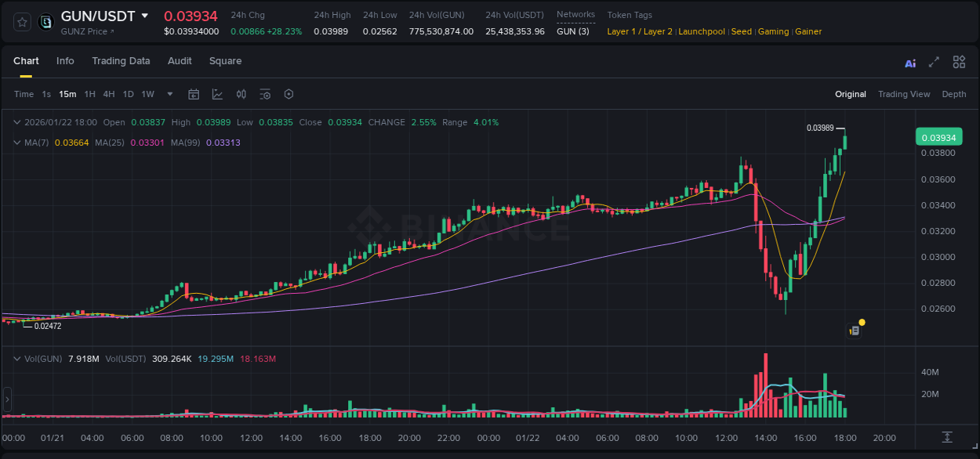Open the calendar date-range picker
The height and width of the screenshot is (459, 980).
(x=194, y=94)
